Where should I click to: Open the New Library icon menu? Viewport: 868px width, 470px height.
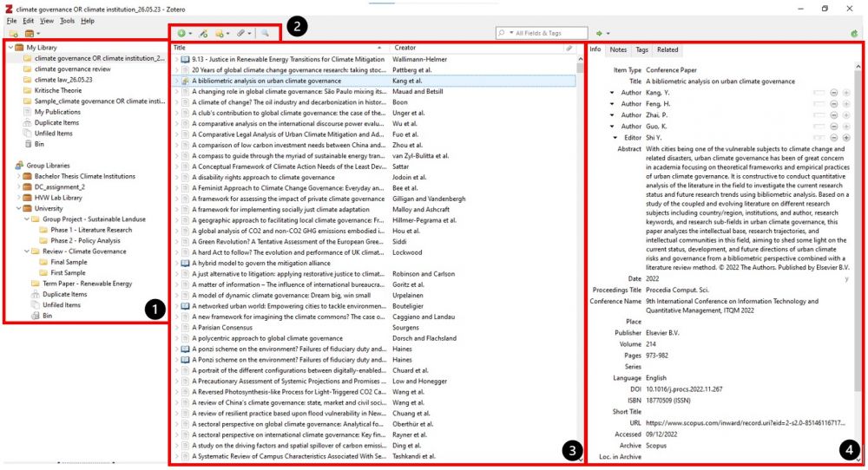(32, 34)
